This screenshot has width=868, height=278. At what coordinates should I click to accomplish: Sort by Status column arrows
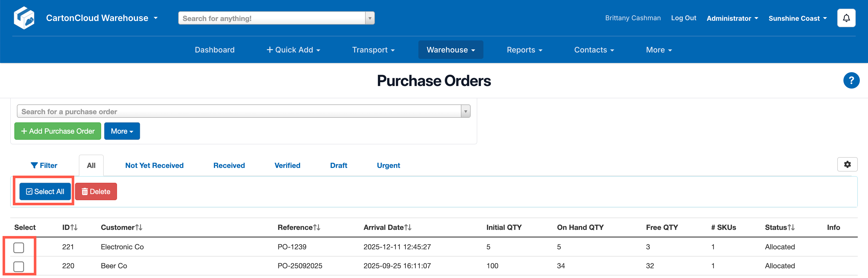point(791,228)
